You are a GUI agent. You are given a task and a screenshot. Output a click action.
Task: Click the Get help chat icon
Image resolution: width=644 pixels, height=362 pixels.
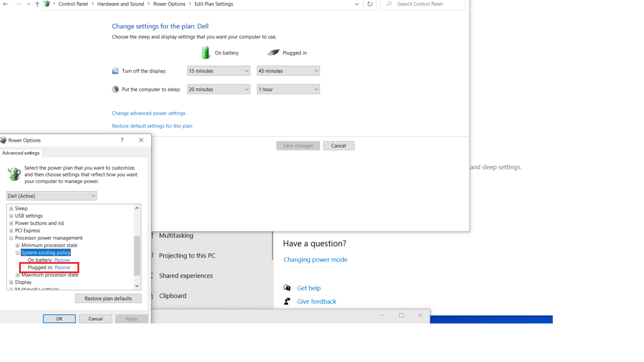coord(287,288)
